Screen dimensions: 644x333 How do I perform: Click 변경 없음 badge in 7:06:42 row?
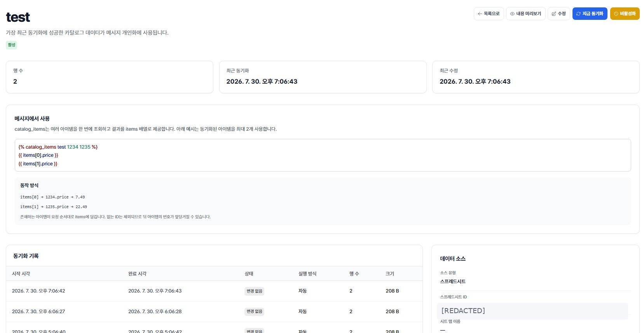click(254, 291)
